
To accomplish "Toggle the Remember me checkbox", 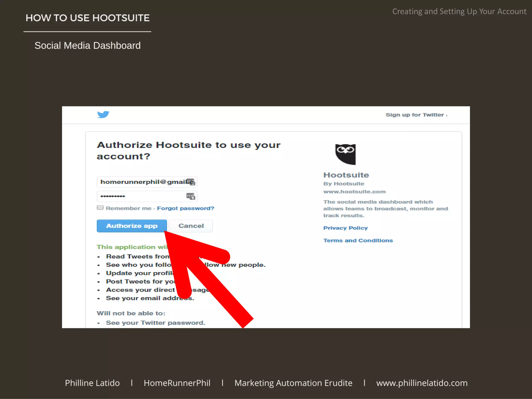I will click(x=100, y=208).
